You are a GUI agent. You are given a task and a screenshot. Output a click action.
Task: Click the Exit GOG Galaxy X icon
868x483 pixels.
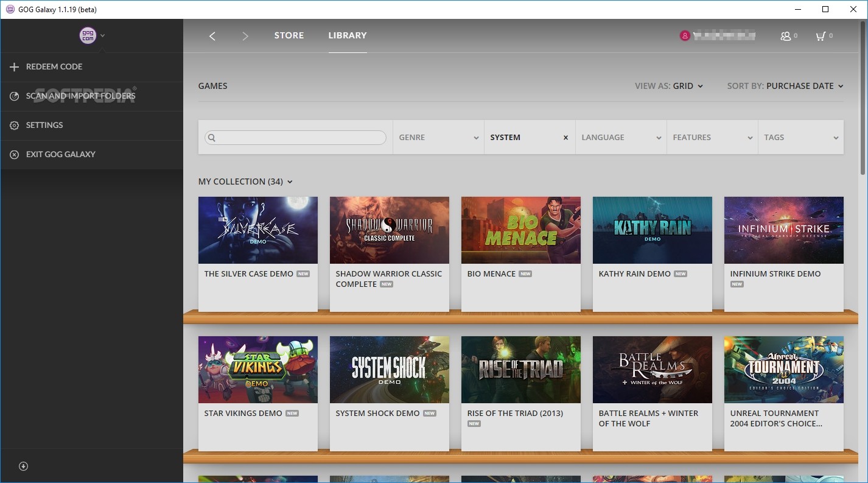[14, 155]
